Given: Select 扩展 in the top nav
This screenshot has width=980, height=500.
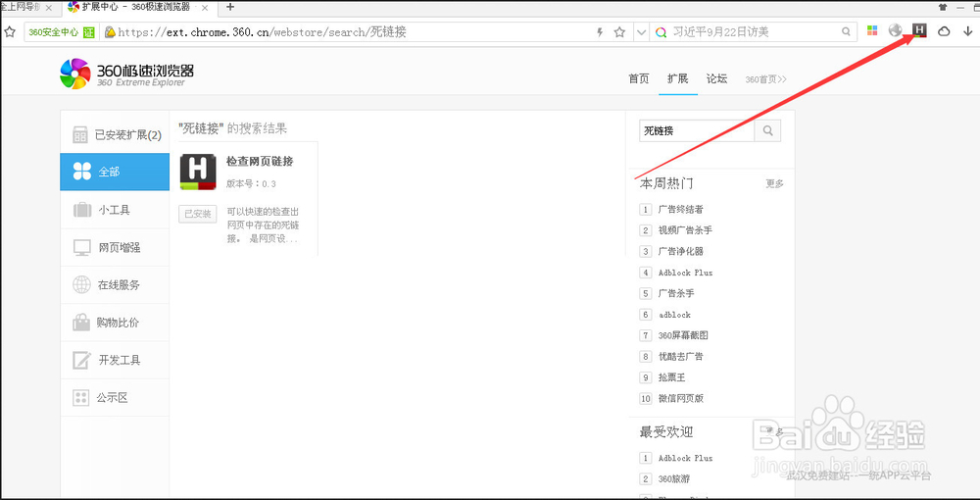Looking at the screenshot, I should pyautogui.click(x=677, y=78).
